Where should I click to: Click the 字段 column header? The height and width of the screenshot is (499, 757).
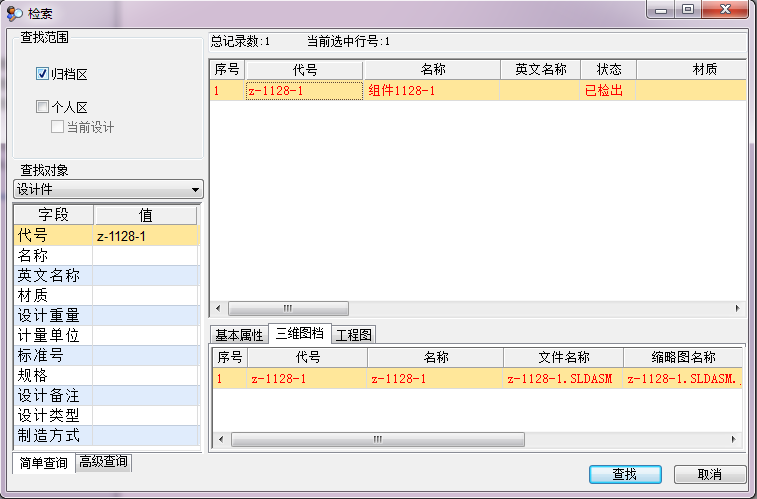click(53, 215)
